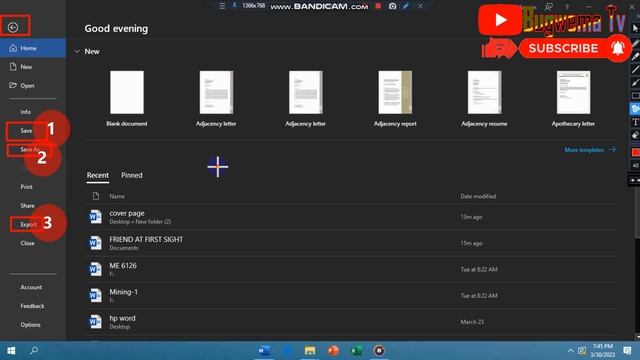Close the Bandicam recording bar with X
The image size is (640, 360).
(420, 6)
